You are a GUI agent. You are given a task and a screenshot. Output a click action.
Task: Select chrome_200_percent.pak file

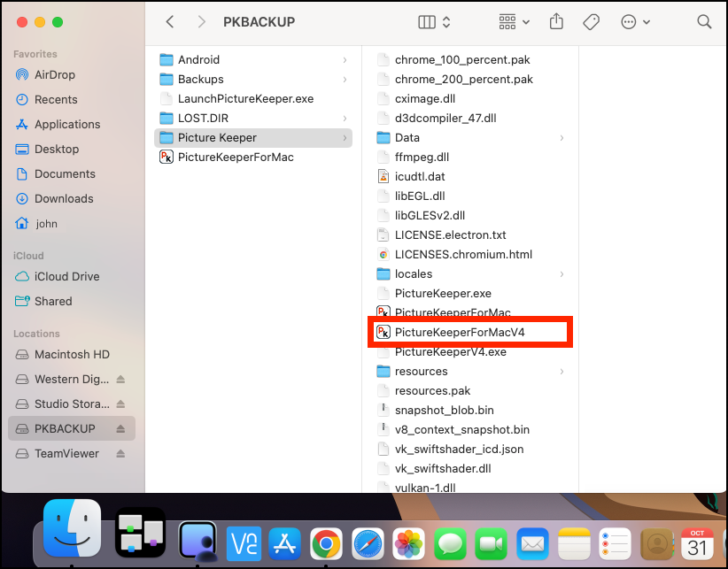click(x=470, y=80)
